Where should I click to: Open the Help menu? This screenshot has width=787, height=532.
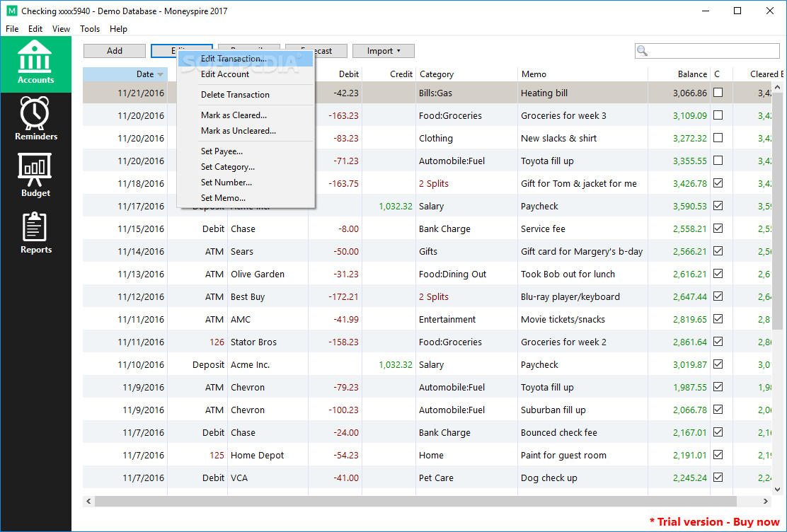click(x=118, y=29)
